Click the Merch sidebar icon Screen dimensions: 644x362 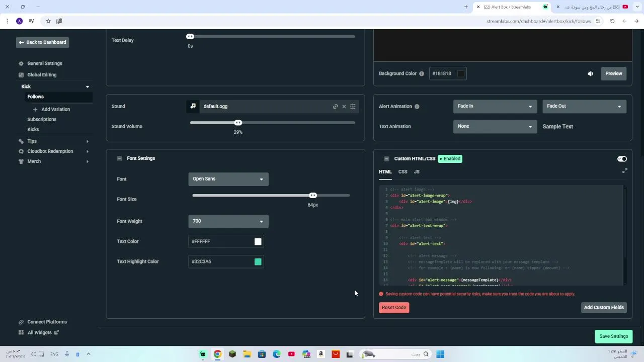(21, 161)
